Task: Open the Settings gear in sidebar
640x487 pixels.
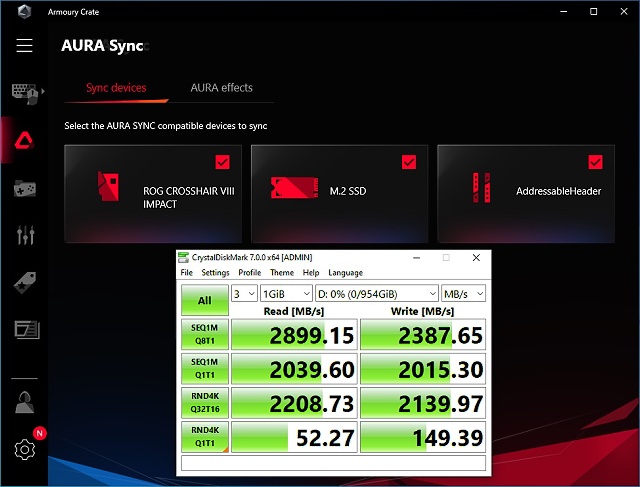Action: click(x=24, y=449)
